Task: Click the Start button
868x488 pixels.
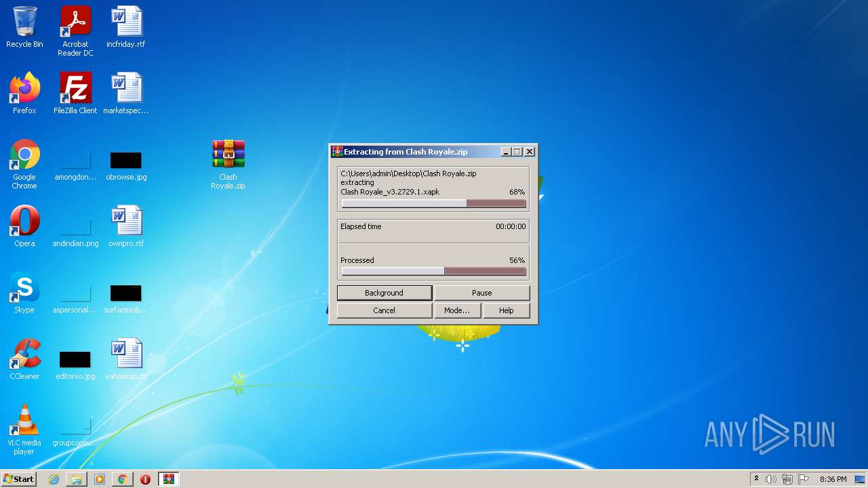Action: 18,479
